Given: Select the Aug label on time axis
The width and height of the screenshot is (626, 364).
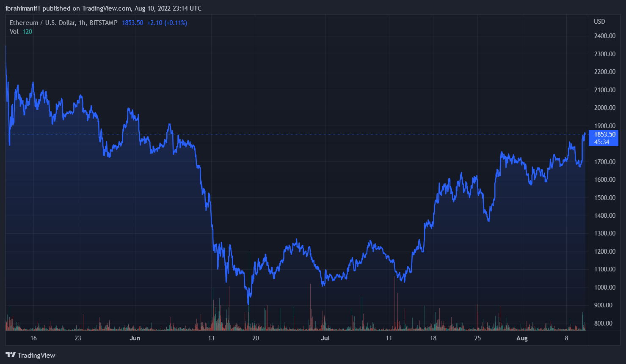Looking at the screenshot, I should click(522, 338).
